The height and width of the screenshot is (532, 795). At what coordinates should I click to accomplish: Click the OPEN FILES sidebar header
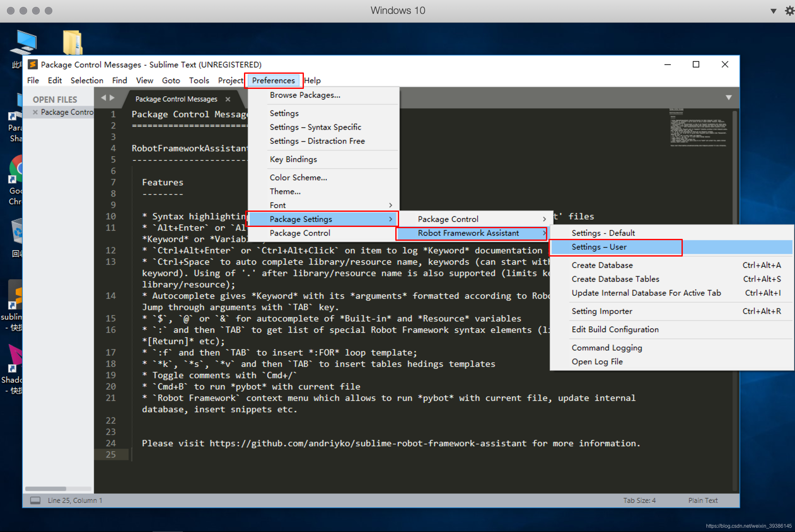pyautogui.click(x=55, y=100)
